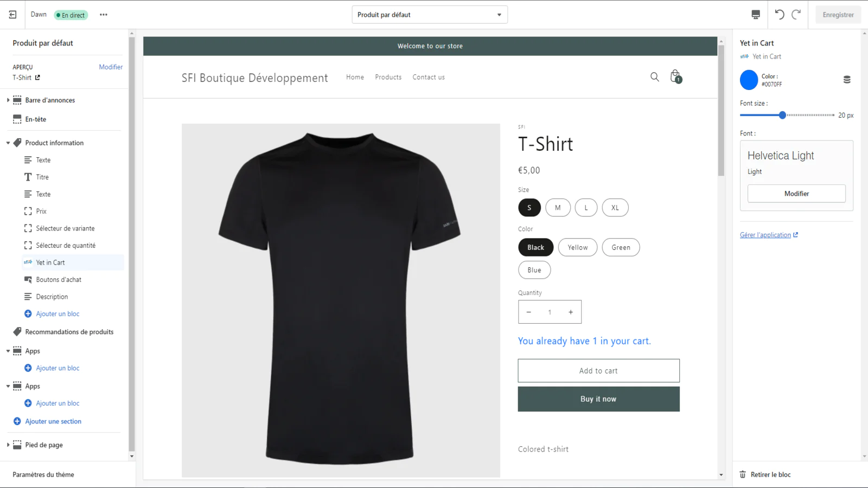Open the blue #0070FF color swatch
Screen dimensions: 868x488
click(749, 80)
